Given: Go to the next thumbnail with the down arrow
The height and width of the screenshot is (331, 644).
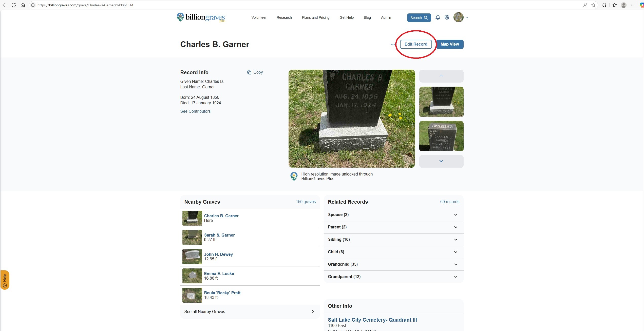Looking at the screenshot, I should [x=441, y=161].
